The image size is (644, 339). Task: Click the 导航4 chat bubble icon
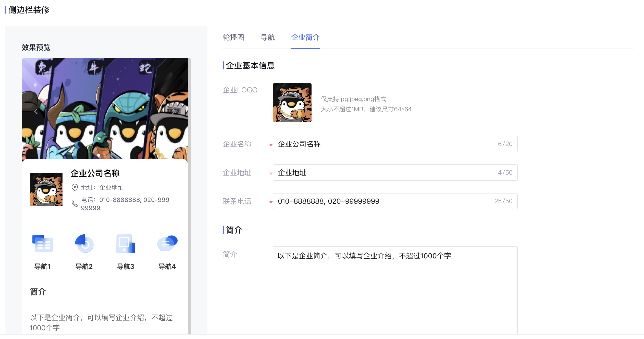(x=167, y=244)
